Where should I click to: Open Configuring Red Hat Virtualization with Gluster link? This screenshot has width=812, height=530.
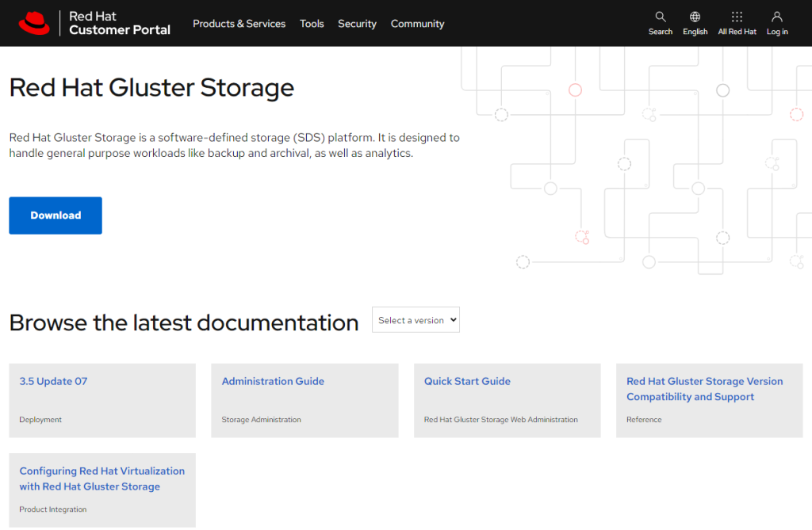click(x=102, y=479)
